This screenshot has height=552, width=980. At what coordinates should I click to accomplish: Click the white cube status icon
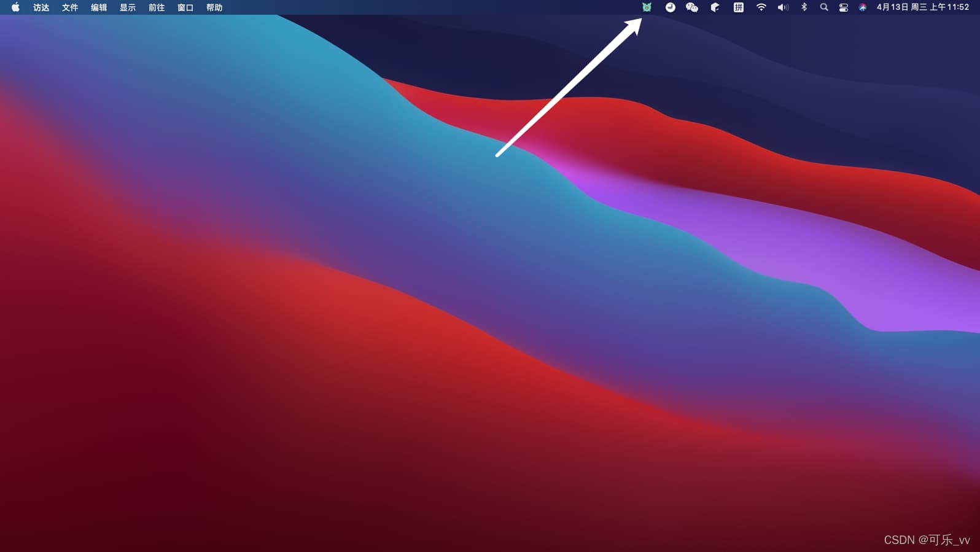[715, 7]
